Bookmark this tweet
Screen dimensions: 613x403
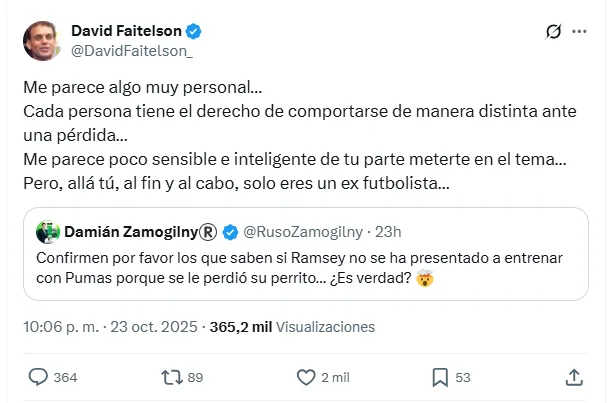440,377
